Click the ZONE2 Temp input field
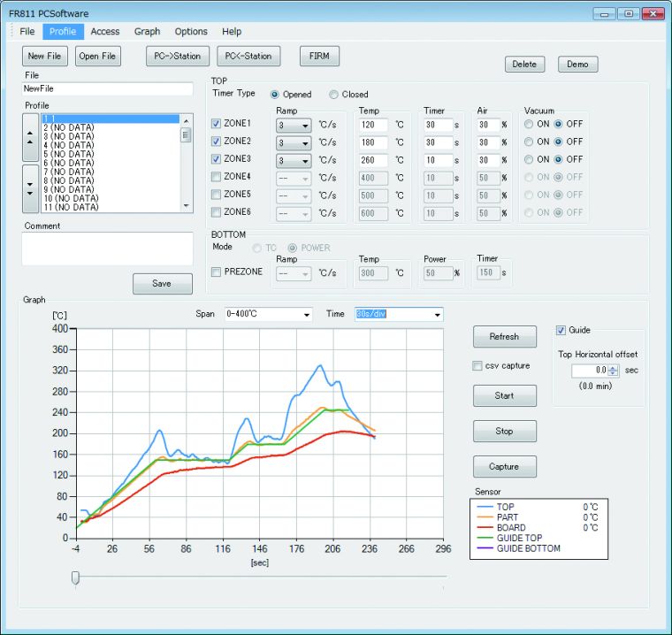The image size is (672, 635). pyautogui.click(x=378, y=142)
